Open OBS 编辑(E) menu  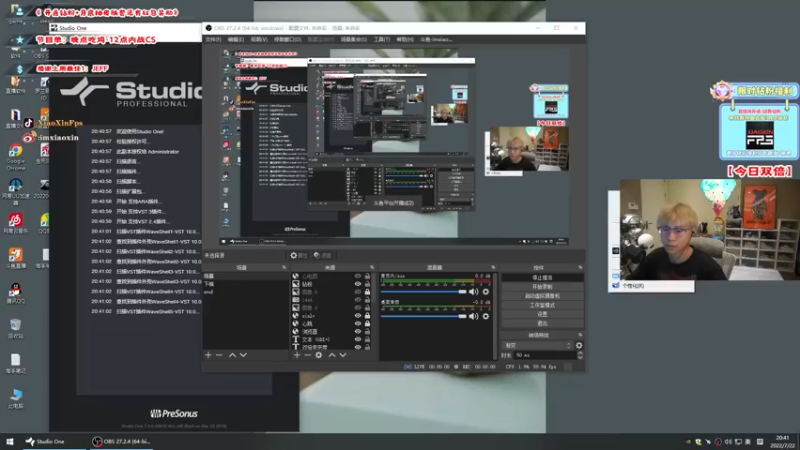(x=236, y=39)
